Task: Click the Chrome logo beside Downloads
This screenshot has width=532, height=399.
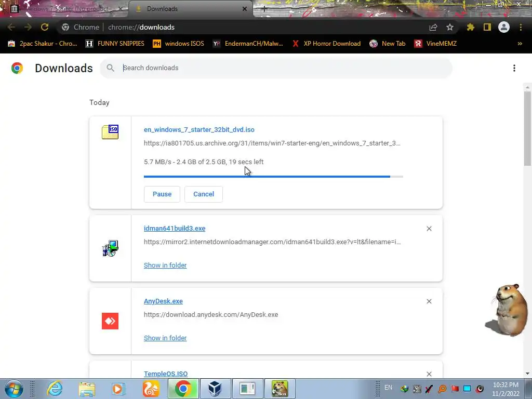Action: [x=17, y=68]
